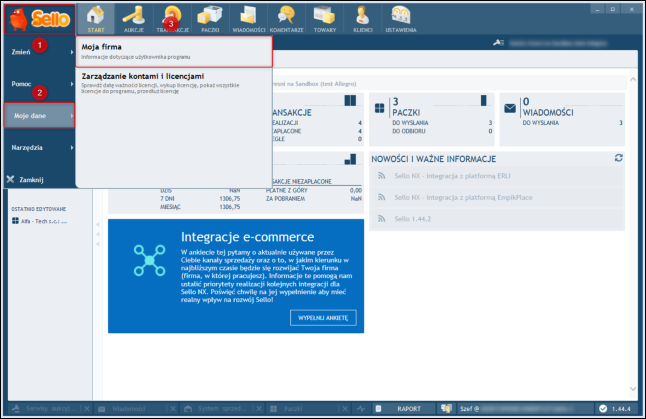
Task: Open the Sello 1.44.2 news item
Action: [412, 219]
